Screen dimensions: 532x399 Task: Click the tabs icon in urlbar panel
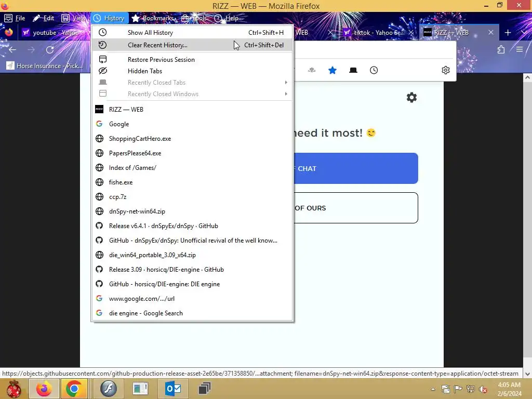[353, 70]
